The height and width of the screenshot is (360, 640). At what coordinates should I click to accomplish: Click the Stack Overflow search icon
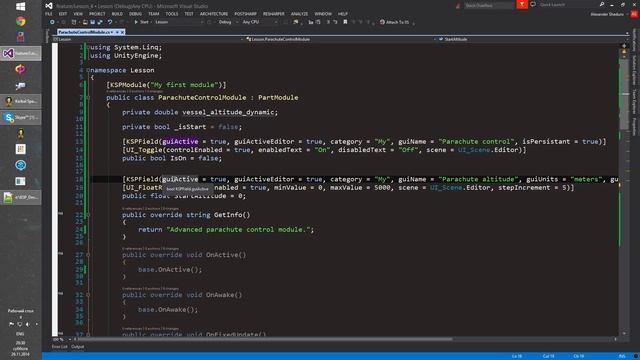coord(458,5)
